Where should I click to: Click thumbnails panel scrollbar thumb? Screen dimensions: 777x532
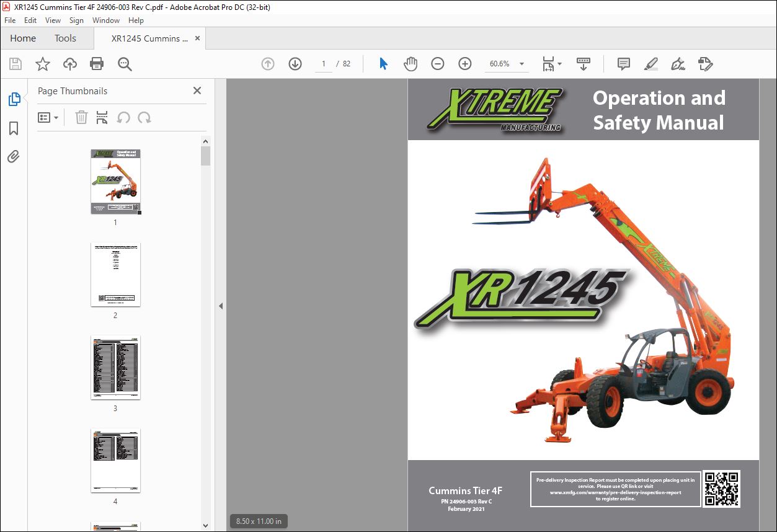(x=206, y=156)
